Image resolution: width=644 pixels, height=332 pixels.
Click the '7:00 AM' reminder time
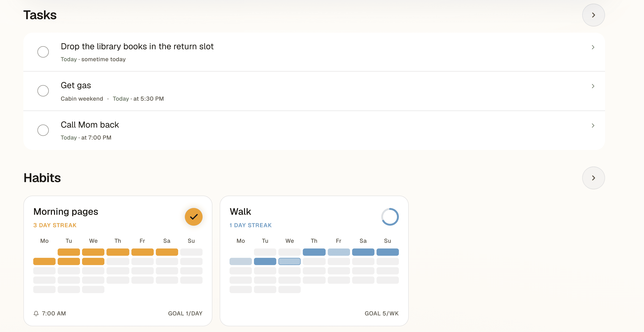tap(54, 313)
